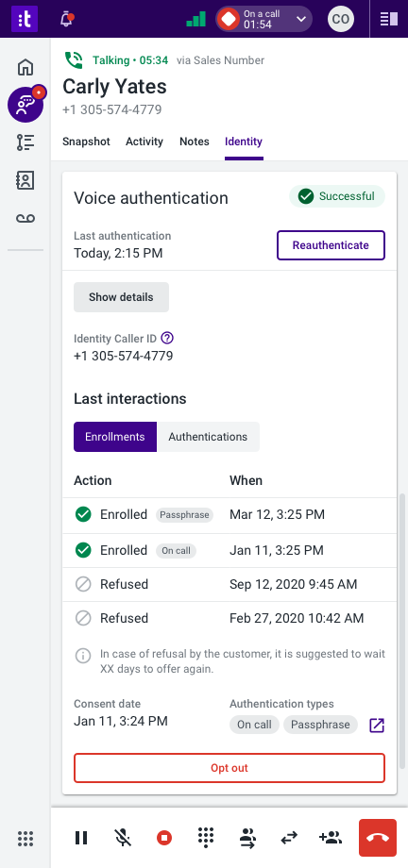Open the notifications bell icon
The width and height of the screenshot is (408, 868).
click(66, 20)
